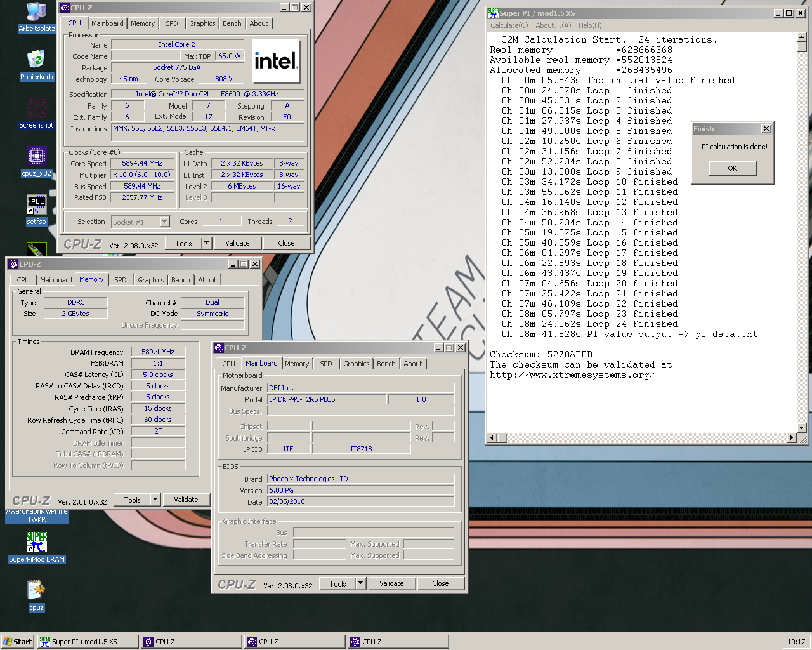Open About tab in top CPU-Z window

pyautogui.click(x=259, y=23)
